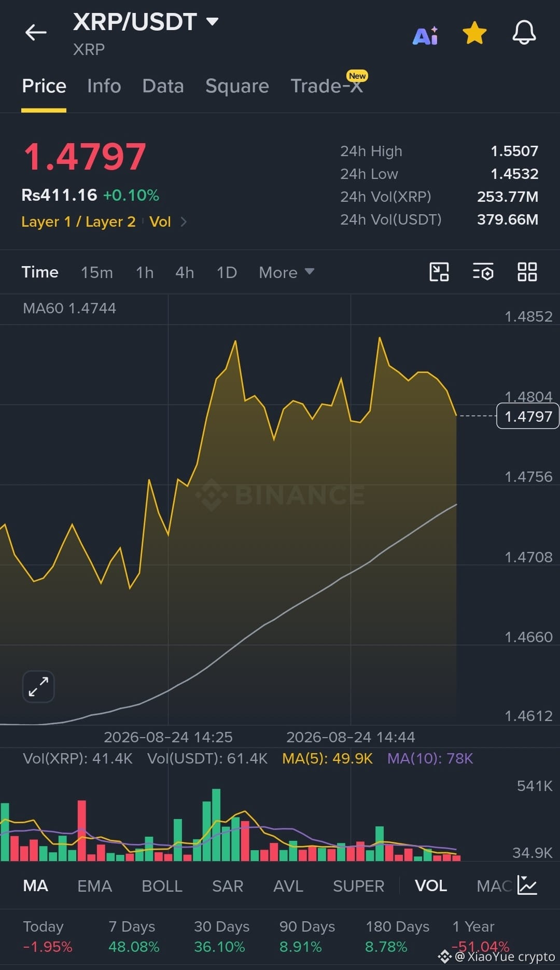Switch to the Price tab
This screenshot has width=560, height=970.
tap(44, 86)
